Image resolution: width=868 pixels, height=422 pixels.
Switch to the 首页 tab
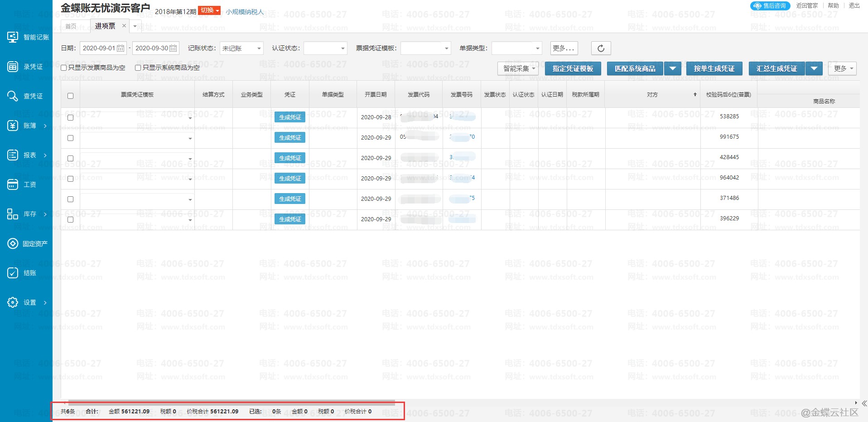point(71,26)
